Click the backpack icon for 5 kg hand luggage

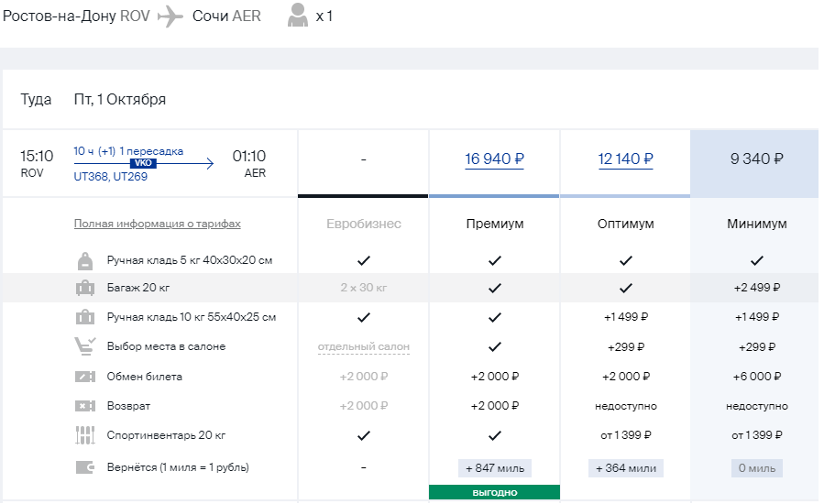pyautogui.click(x=85, y=260)
